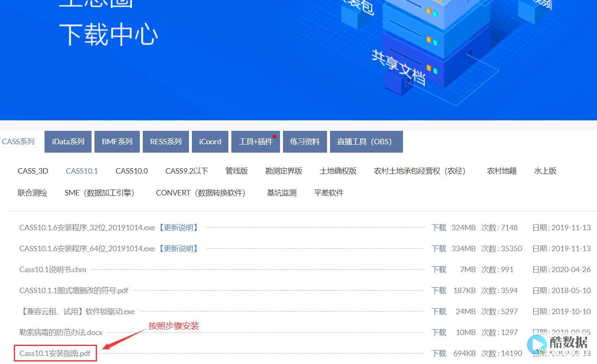This screenshot has width=597, height=364.
Task: Click 【兼容云租、试用】软件锁驱动.exe file name
Action: (77, 312)
